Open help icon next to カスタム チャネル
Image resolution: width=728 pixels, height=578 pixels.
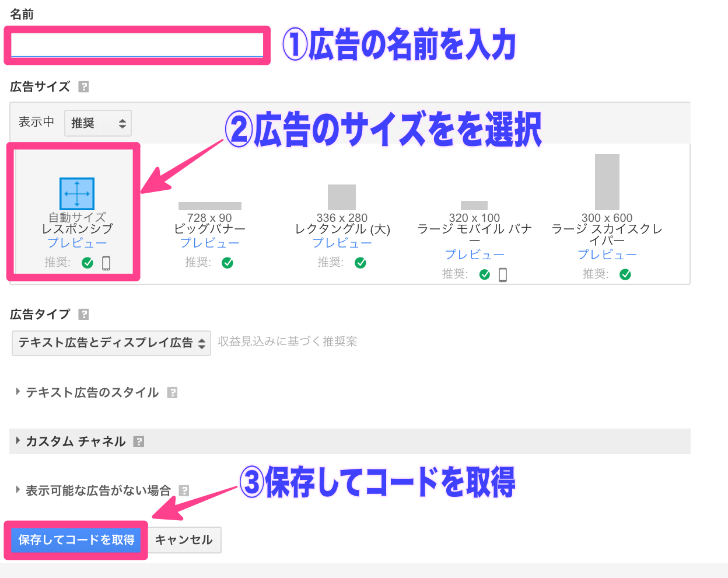click(139, 441)
